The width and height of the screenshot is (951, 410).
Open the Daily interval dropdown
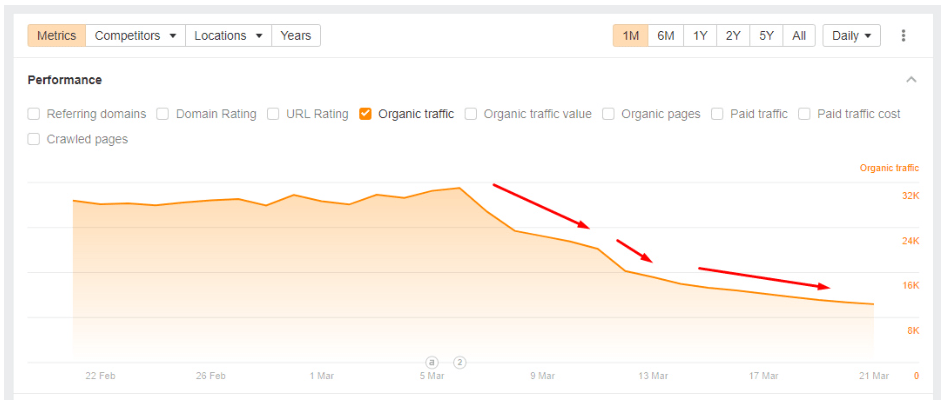pos(852,36)
